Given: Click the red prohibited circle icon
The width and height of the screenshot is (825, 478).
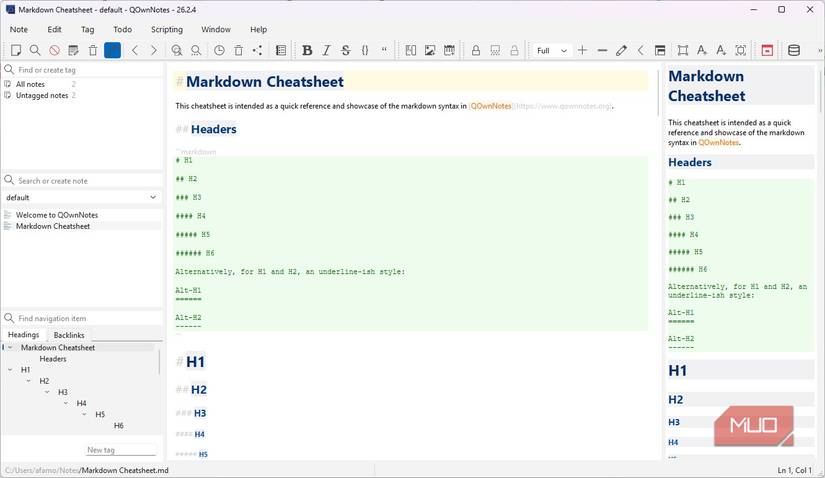Looking at the screenshot, I should pos(54,51).
